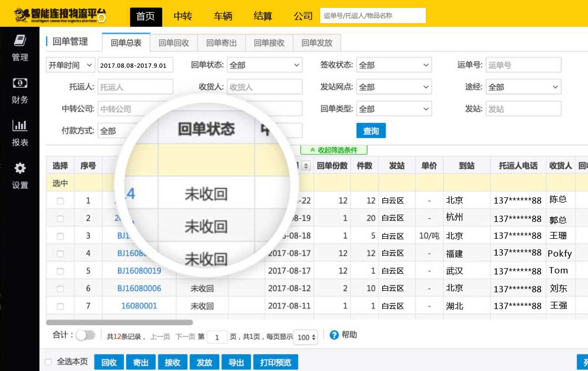Click the platform logo at top left
Screen dimensions: 588x371
59,15
